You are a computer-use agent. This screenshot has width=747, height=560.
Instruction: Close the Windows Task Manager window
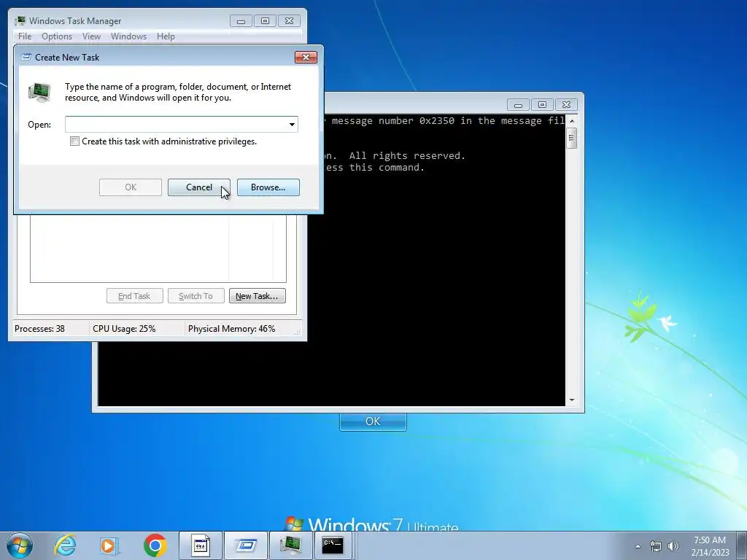tap(289, 21)
